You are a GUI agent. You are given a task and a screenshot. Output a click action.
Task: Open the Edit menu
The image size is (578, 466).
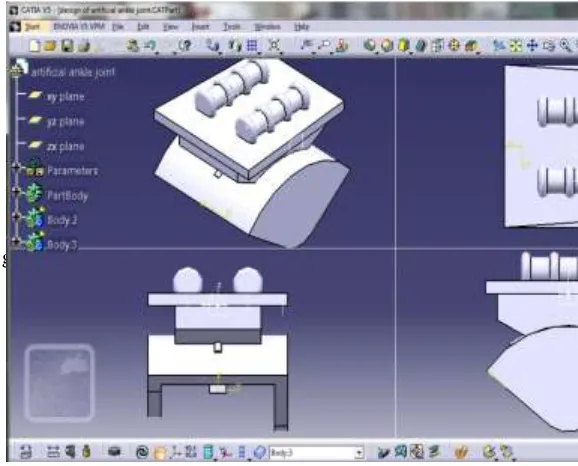pos(143,27)
